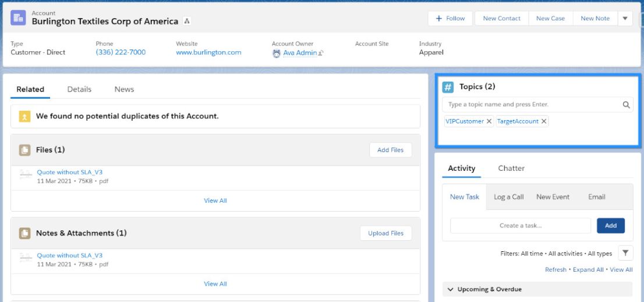The image size is (644, 302).
Task: Click the PDF thumbnail under Files
Action: pyautogui.click(x=26, y=176)
